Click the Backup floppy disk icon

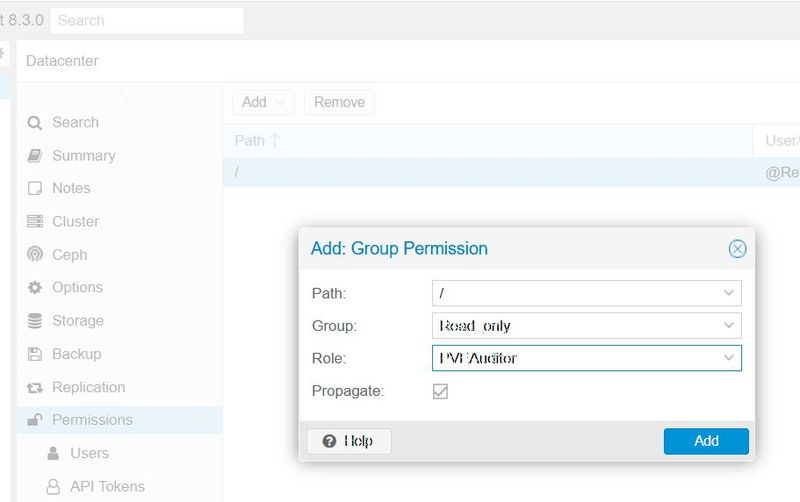34,354
